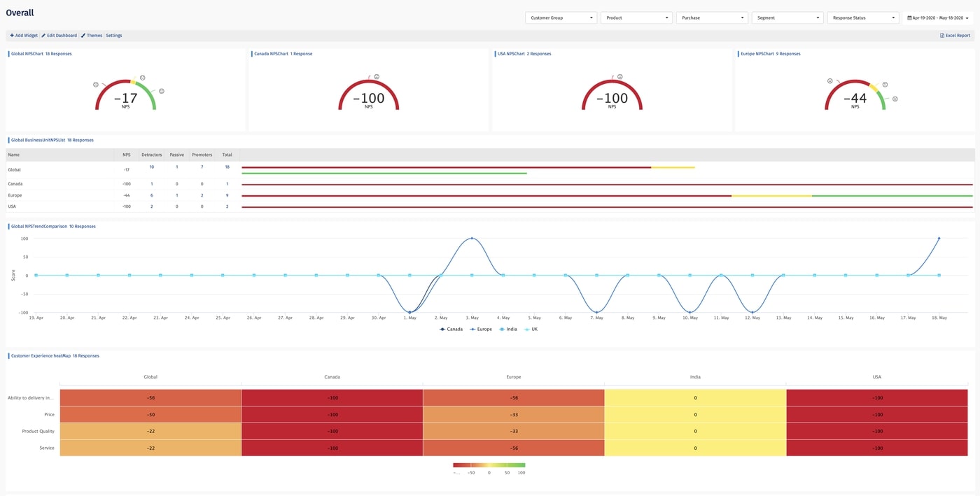Click the calendar icon in date range picker
980x496 pixels.
tap(909, 18)
